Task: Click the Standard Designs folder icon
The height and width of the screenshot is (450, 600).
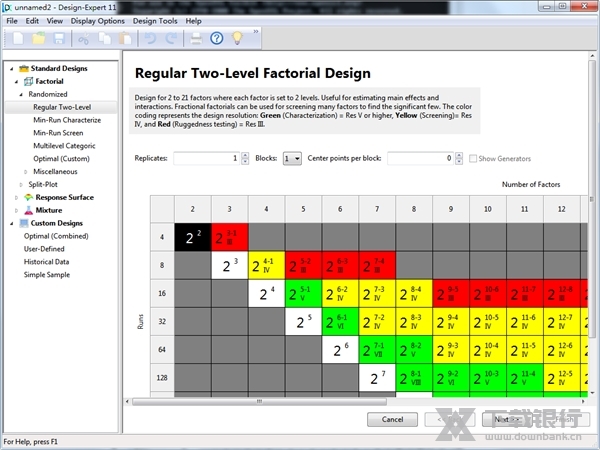Action: click(x=24, y=68)
